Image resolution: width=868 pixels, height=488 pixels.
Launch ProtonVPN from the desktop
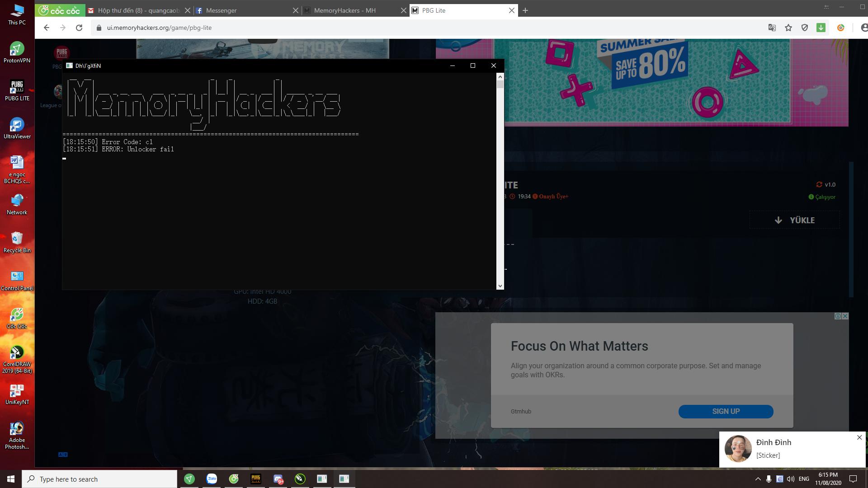[17, 52]
